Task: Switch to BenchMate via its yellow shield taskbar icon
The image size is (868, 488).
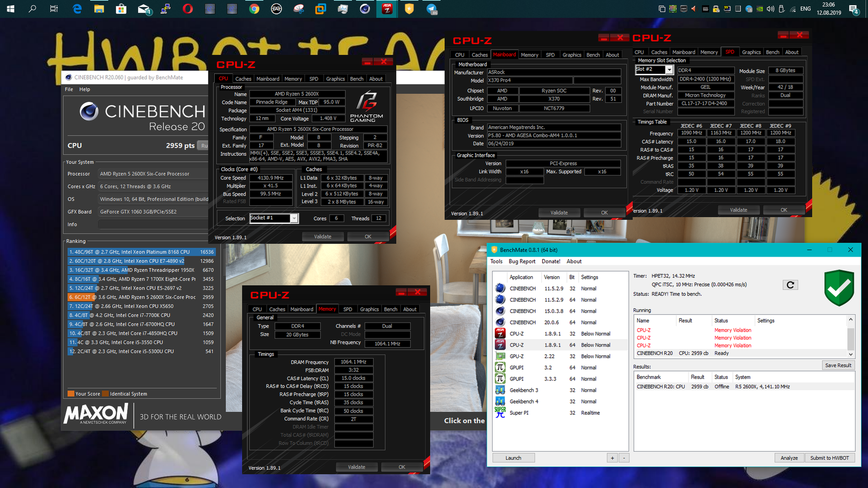Action: (x=409, y=9)
